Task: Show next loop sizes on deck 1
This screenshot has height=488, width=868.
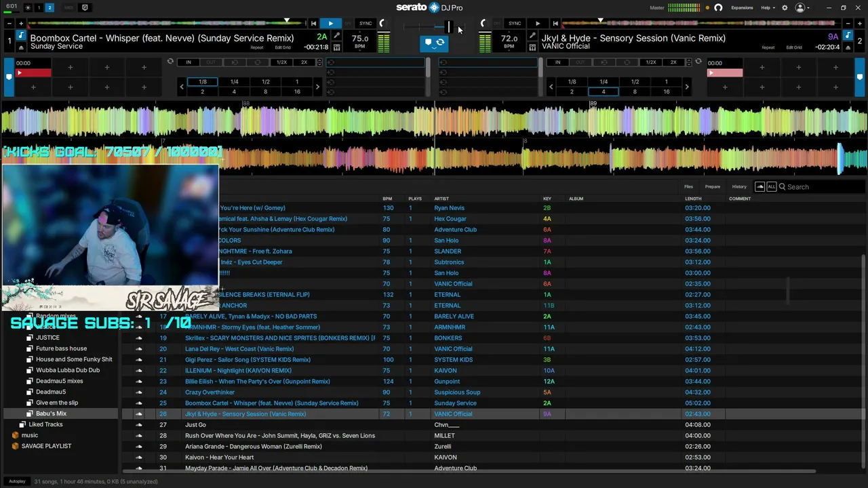Action: point(317,87)
